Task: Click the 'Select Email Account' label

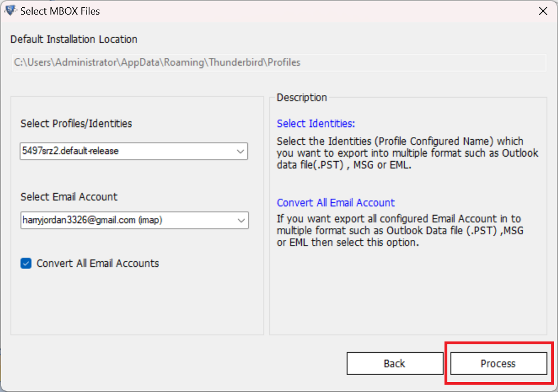Action: 69,197
